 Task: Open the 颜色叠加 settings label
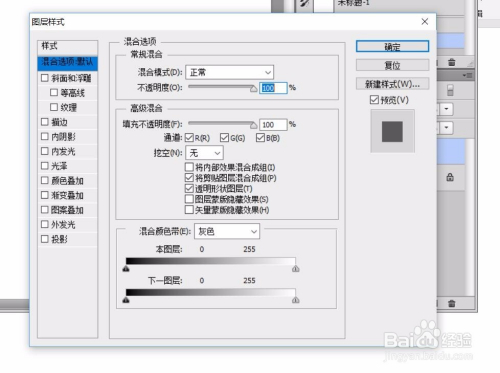coord(67,180)
